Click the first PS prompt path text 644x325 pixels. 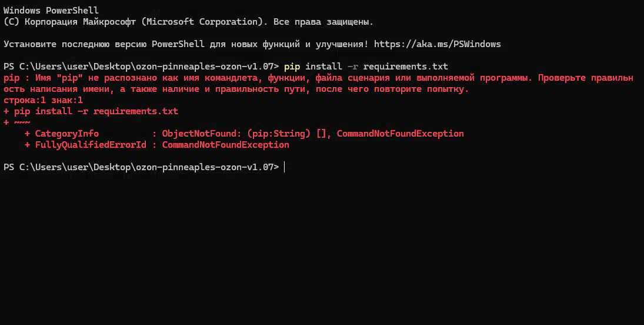point(141,66)
